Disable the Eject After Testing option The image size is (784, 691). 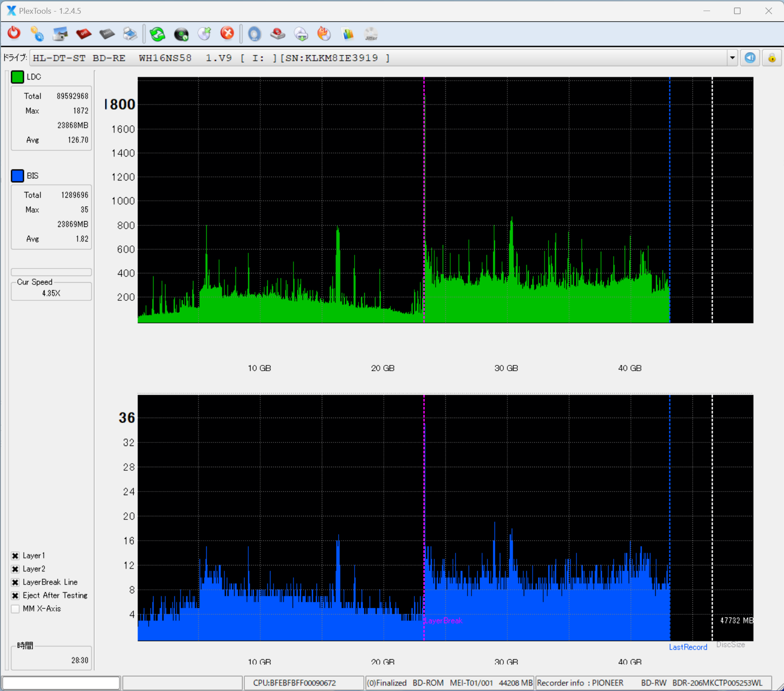(15, 595)
